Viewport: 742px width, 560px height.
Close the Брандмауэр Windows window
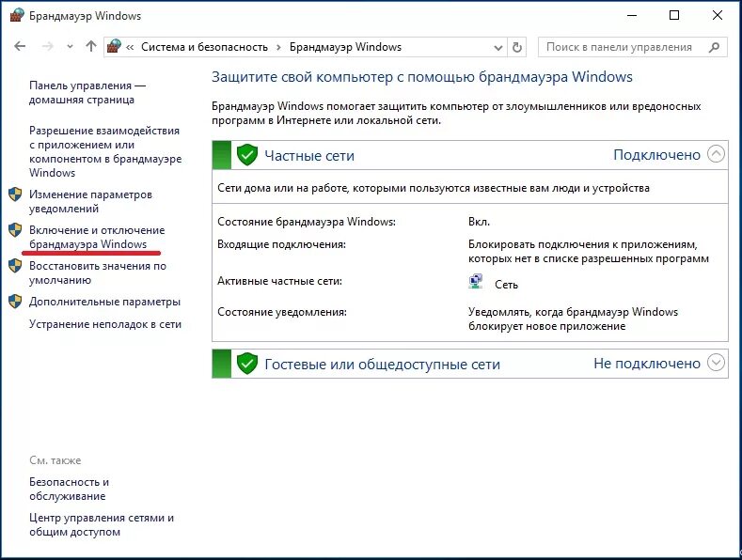tap(718, 16)
